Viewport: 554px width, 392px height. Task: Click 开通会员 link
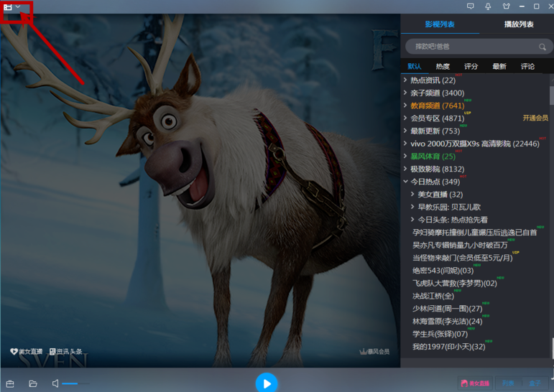click(x=535, y=118)
